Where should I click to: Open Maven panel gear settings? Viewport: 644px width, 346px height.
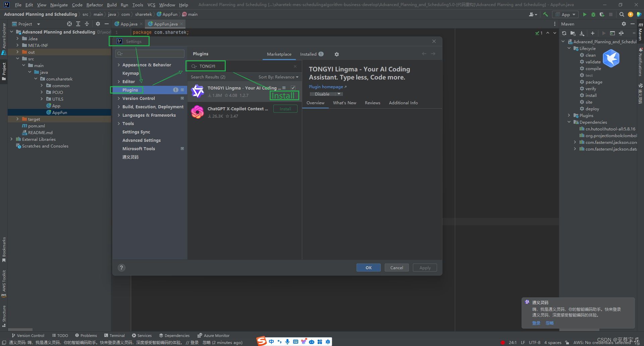[624, 24]
